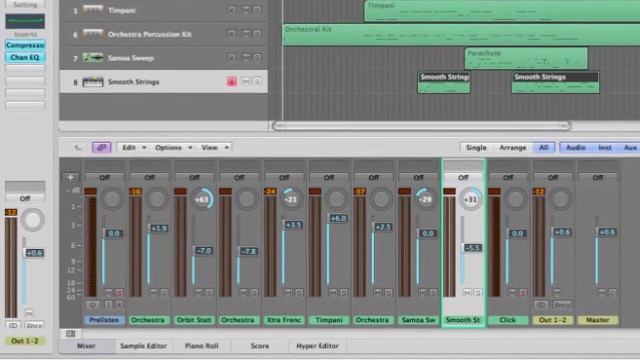Click the Samoa Sw pan knob showing -29
The height and width of the screenshot is (360, 640).
[x=425, y=199]
